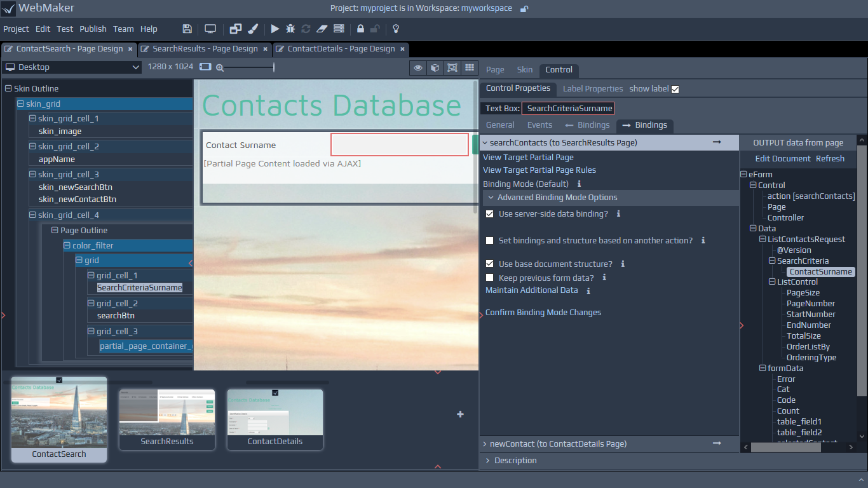Screen dimensions: 868x488
Task: Switch to SearchResults - Page Design tab
Action: [x=205, y=49]
